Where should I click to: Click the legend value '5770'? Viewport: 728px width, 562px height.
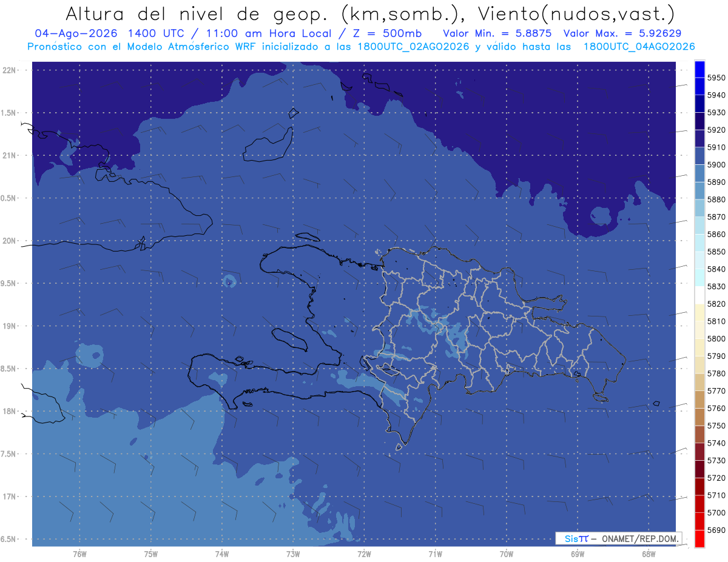[x=716, y=391]
